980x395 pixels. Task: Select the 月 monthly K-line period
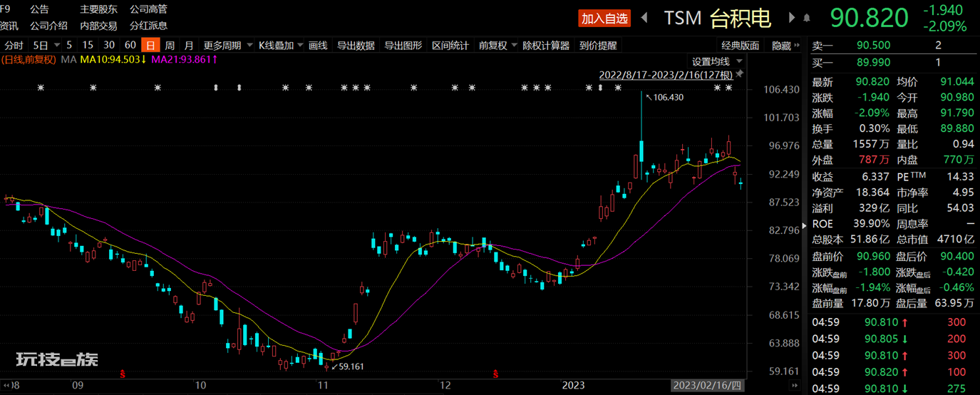(x=189, y=46)
